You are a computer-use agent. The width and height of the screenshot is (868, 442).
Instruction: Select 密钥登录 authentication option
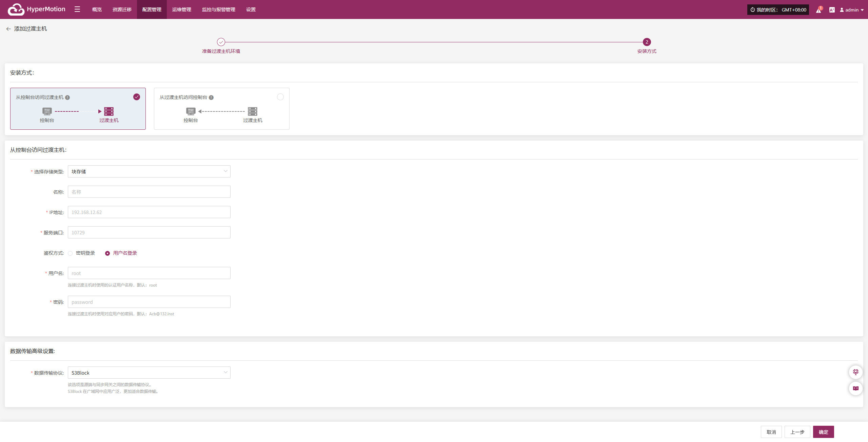tap(71, 253)
